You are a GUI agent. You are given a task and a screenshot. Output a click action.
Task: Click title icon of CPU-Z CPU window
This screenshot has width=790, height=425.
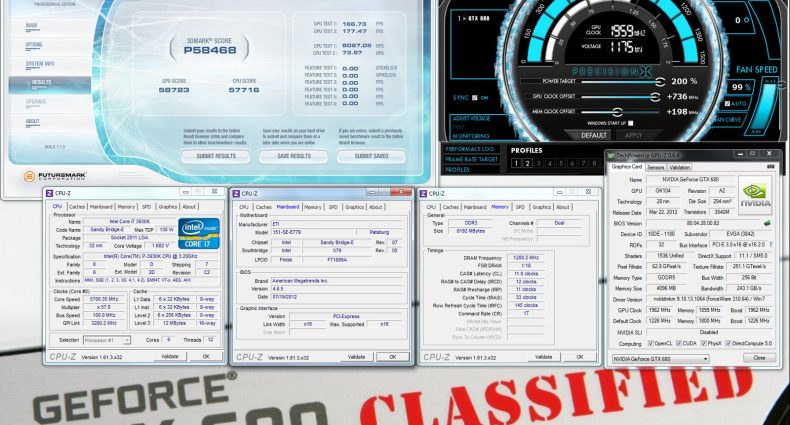click(x=49, y=193)
